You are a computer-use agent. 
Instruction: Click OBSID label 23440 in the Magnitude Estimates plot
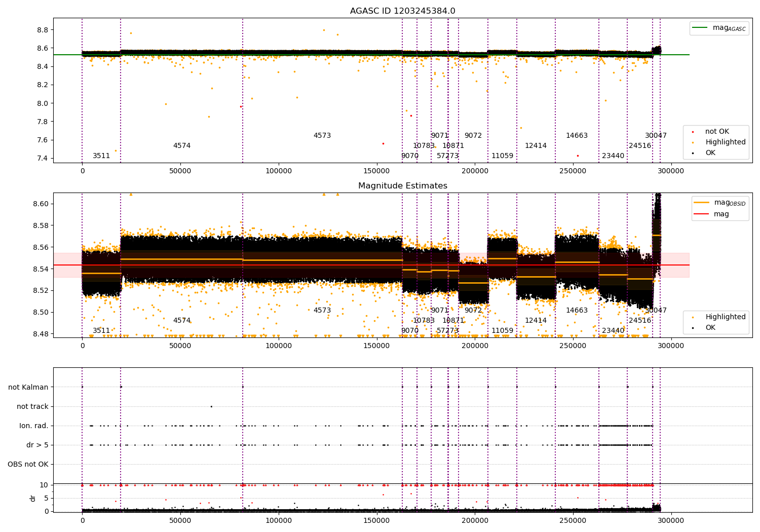[x=613, y=331]
